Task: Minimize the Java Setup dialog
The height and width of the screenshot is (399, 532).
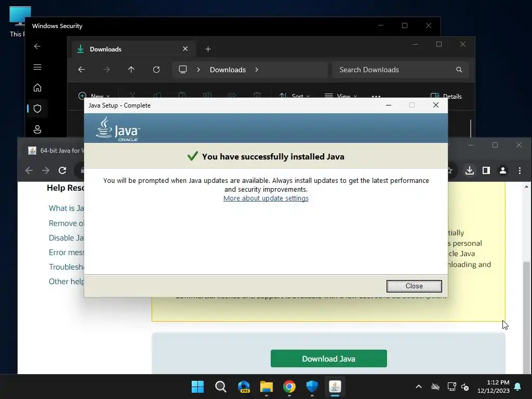Action: 389,105
